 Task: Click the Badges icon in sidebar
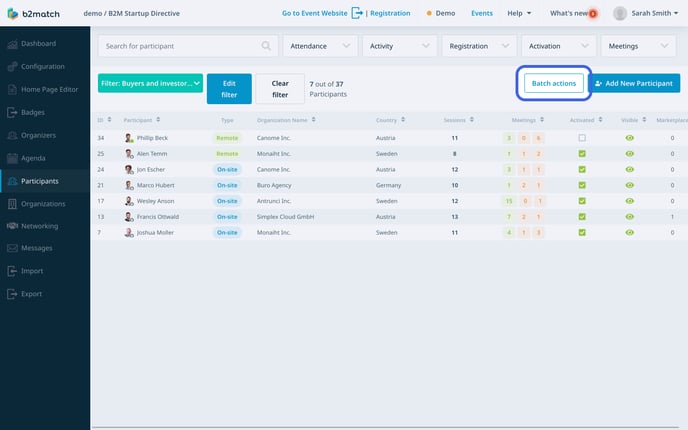click(x=12, y=112)
